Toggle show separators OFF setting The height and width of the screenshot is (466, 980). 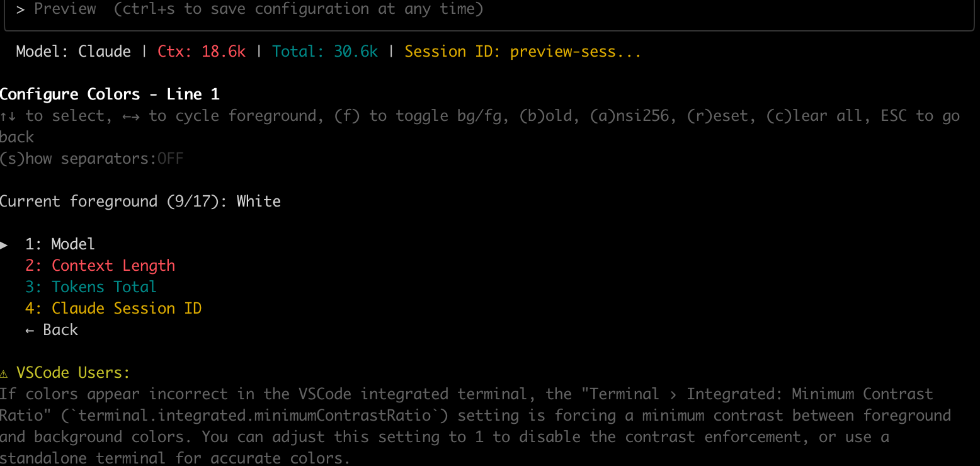(x=91, y=159)
